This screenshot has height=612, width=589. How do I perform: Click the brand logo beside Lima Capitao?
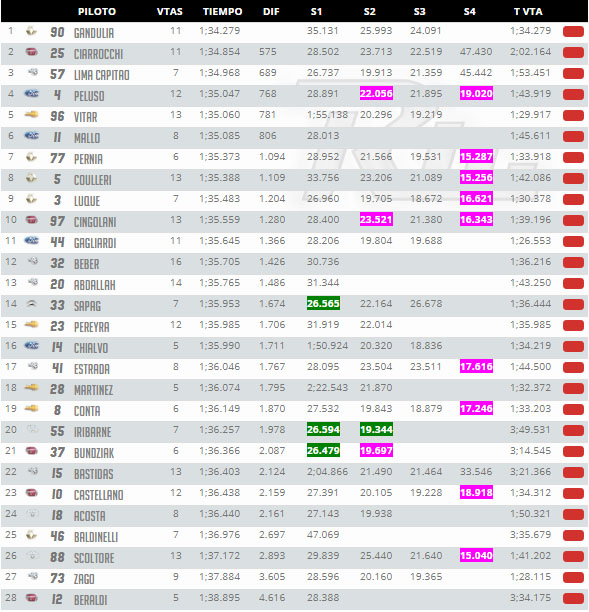click(33, 72)
